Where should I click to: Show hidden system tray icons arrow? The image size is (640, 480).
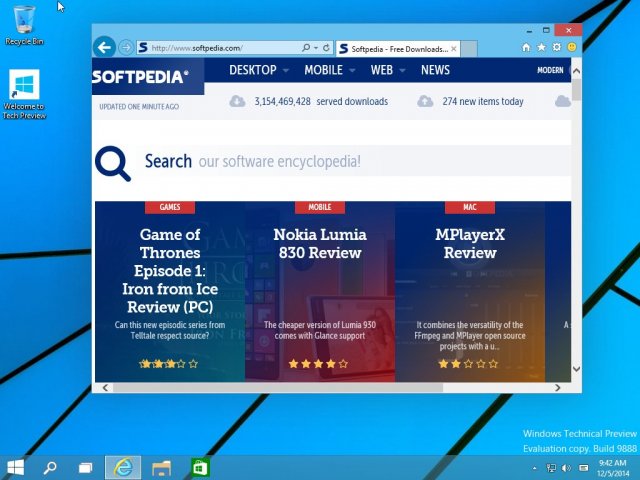[x=534, y=468]
